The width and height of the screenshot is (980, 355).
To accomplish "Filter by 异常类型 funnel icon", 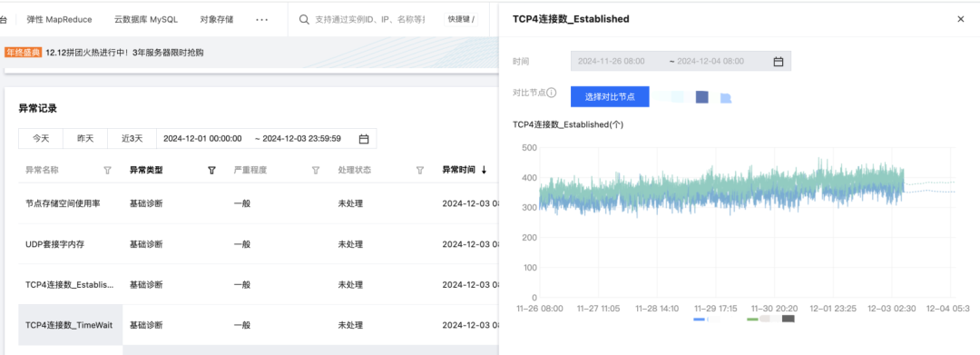I will click(211, 170).
